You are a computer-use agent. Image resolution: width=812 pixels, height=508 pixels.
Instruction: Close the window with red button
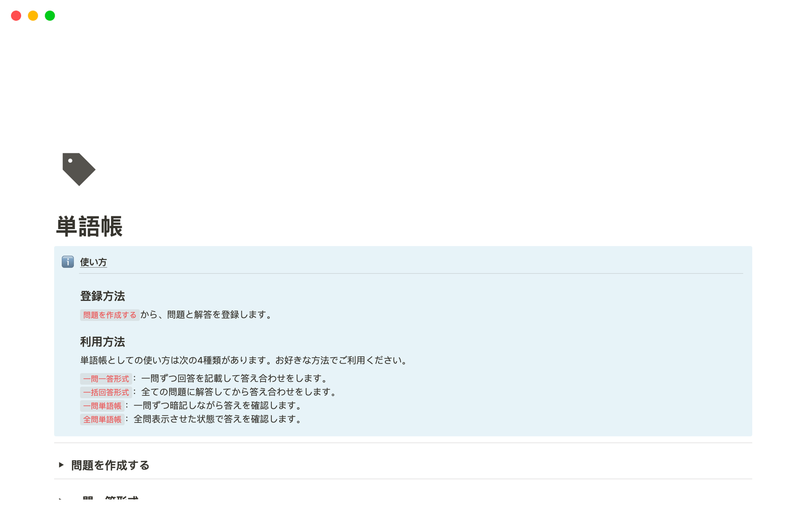(x=16, y=16)
